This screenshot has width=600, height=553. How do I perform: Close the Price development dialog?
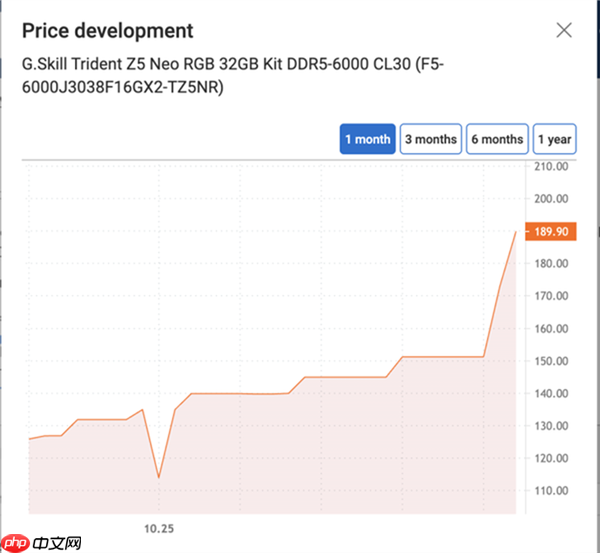[x=564, y=30]
